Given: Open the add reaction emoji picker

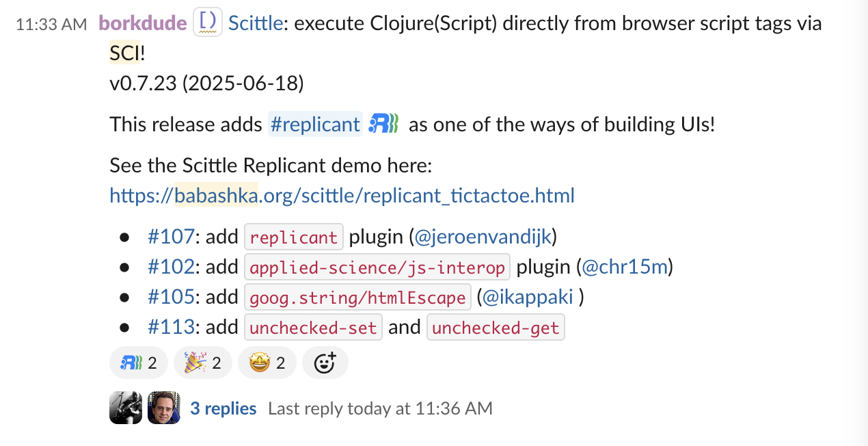Looking at the screenshot, I should (x=325, y=363).
